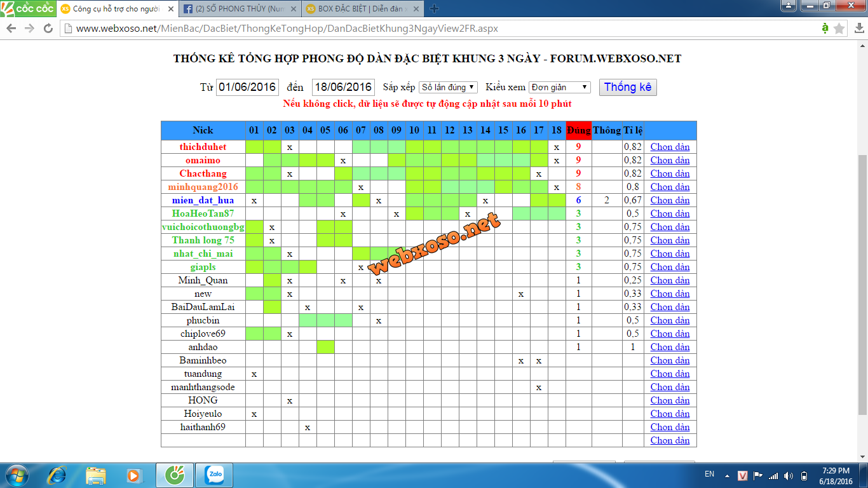
Task: Click 'Chọn dàn' link for HoaHeoTan87
Action: click(x=670, y=213)
